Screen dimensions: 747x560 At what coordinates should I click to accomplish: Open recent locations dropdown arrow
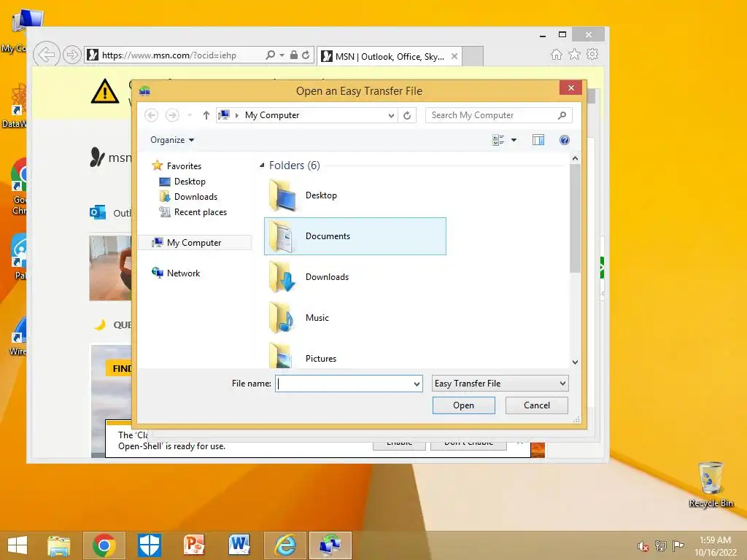pyautogui.click(x=190, y=115)
